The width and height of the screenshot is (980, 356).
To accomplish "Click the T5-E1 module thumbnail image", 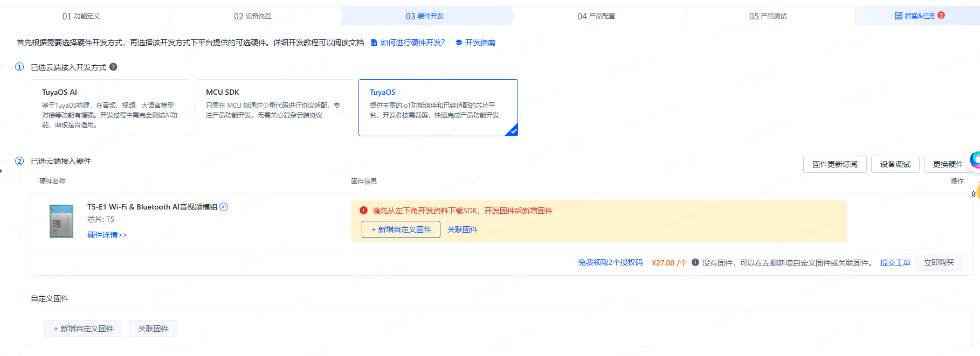I will click(61, 221).
